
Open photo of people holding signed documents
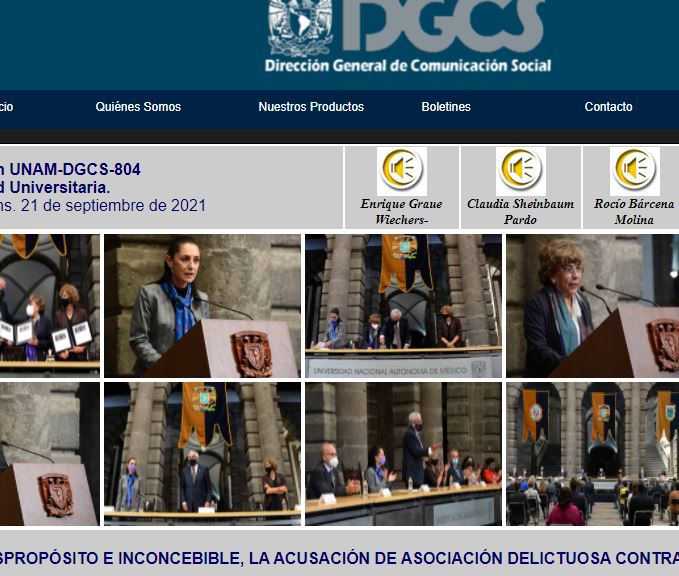coord(50,306)
